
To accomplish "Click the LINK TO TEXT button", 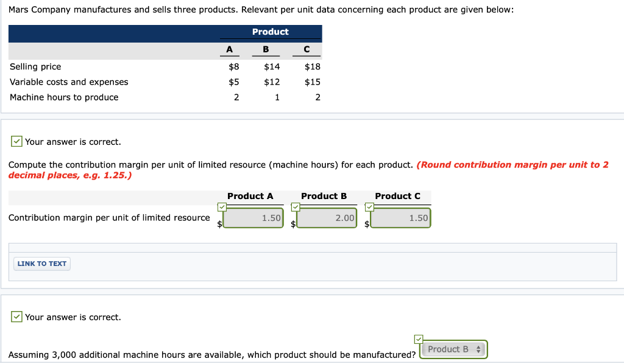I will click(41, 264).
